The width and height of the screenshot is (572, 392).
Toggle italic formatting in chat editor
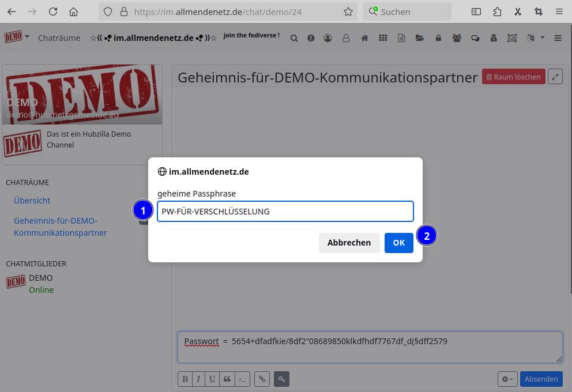coord(198,379)
